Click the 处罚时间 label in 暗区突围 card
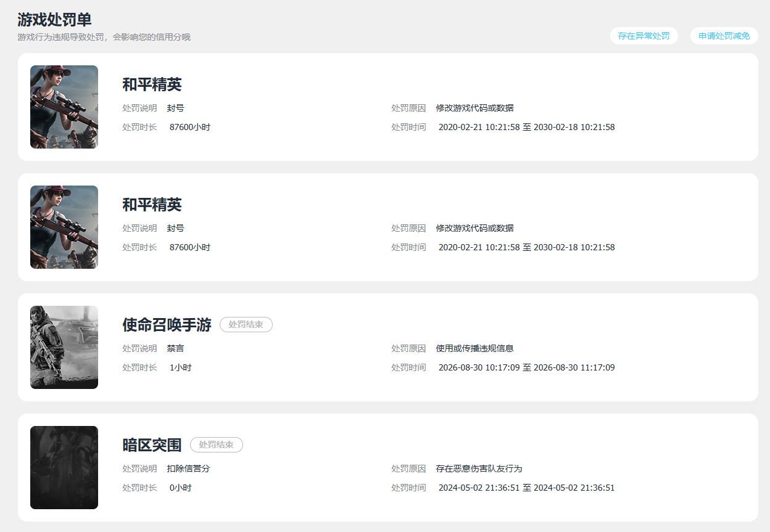 click(x=408, y=488)
